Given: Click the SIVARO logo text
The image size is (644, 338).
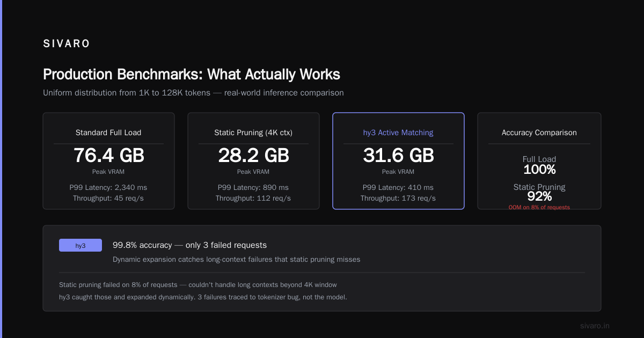Looking at the screenshot, I should [x=67, y=44].
